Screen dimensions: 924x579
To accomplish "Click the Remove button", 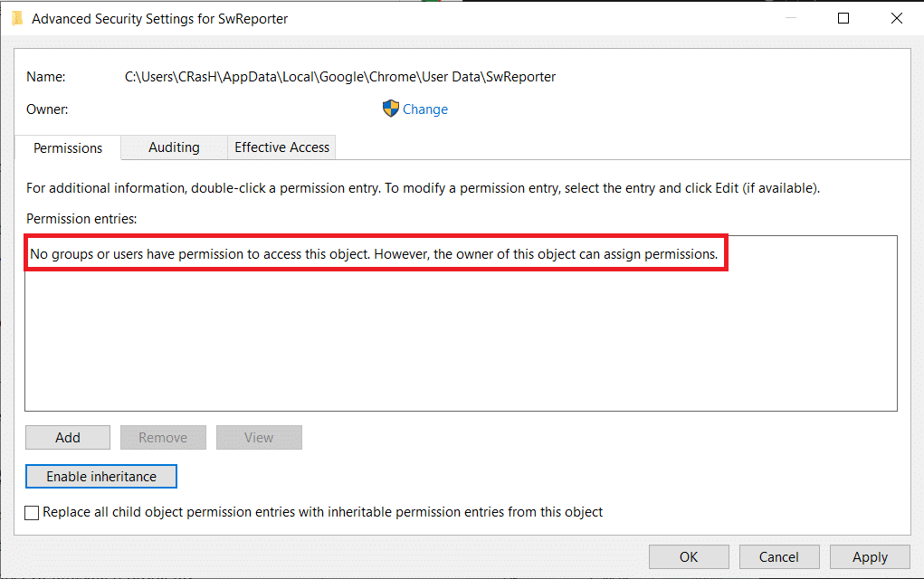I will (x=163, y=438).
